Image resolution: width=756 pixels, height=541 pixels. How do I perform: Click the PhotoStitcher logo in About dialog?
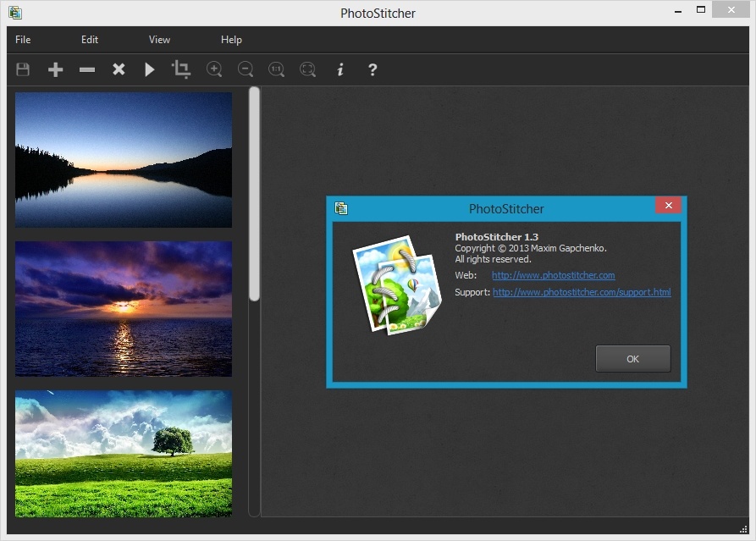397,285
